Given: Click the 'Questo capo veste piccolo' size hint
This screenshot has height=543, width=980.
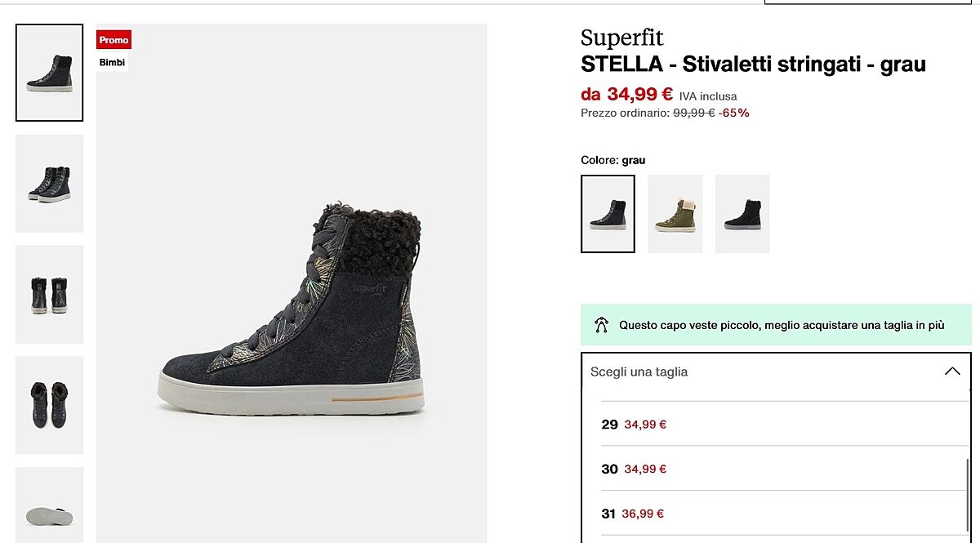Looking at the screenshot, I should click(781, 325).
